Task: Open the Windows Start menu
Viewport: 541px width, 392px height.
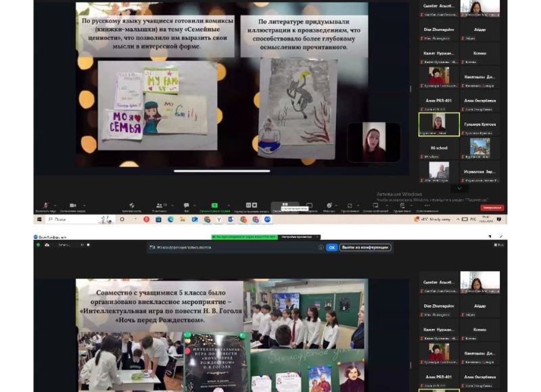Action: [40, 220]
